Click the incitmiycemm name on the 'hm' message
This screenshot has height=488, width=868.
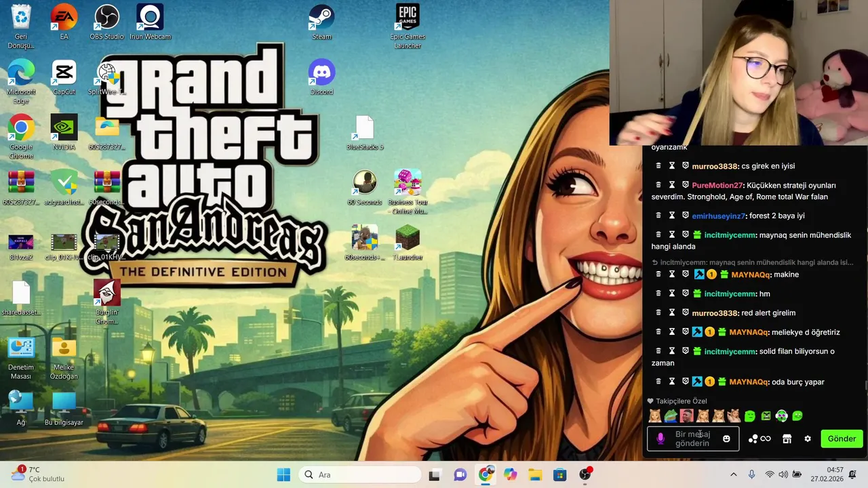[x=730, y=293]
